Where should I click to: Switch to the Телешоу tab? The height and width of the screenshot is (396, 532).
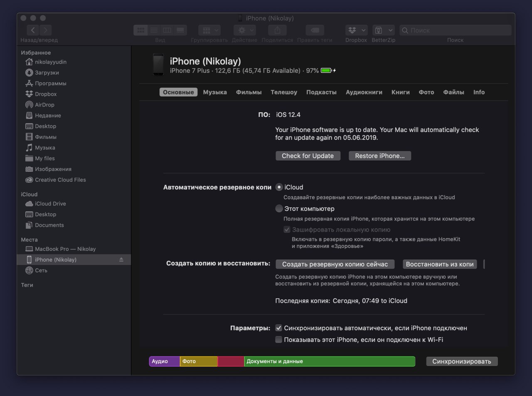pos(284,92)
